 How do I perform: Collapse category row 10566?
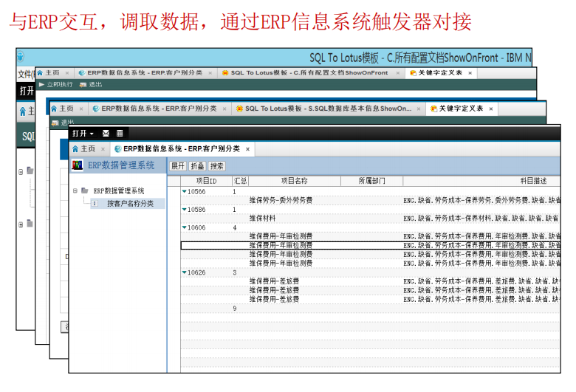point(185,191)
